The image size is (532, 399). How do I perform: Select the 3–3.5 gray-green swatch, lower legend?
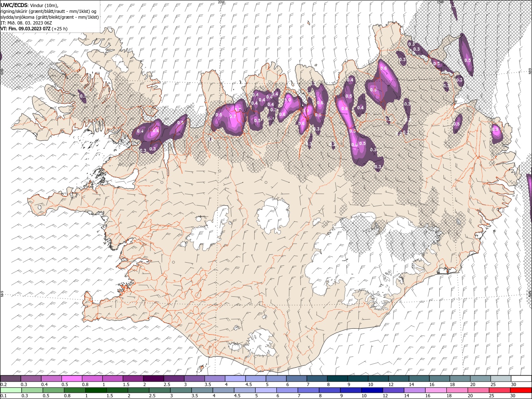181,390
